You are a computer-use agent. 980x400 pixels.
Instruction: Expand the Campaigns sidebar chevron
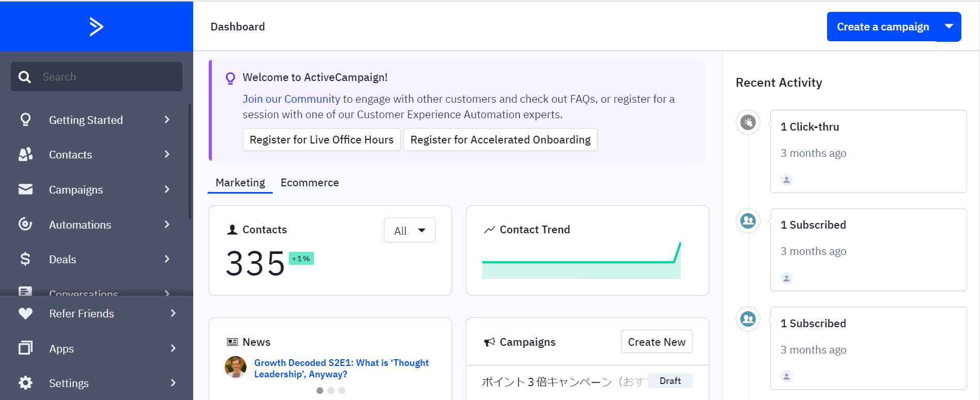(x=167, y=189)
